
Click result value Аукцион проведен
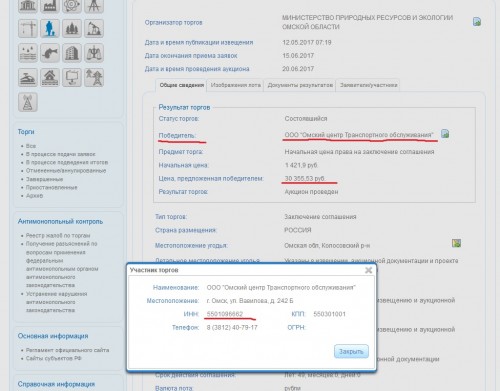coord(311,192)
